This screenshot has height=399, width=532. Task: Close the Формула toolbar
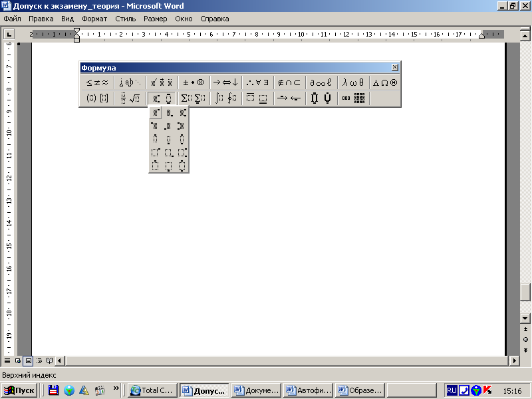pyautogui.click(x=394, y=67)
